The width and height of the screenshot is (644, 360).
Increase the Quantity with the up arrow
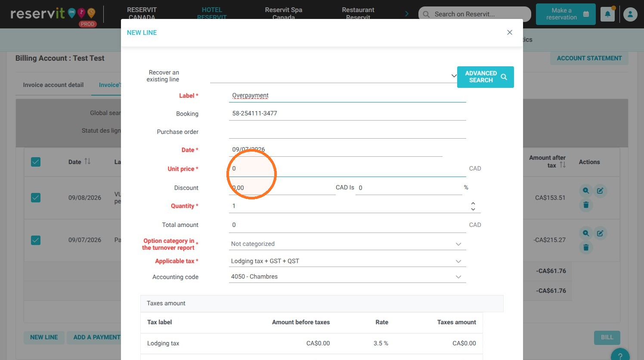pyautogui.click(x=473, y=203)
